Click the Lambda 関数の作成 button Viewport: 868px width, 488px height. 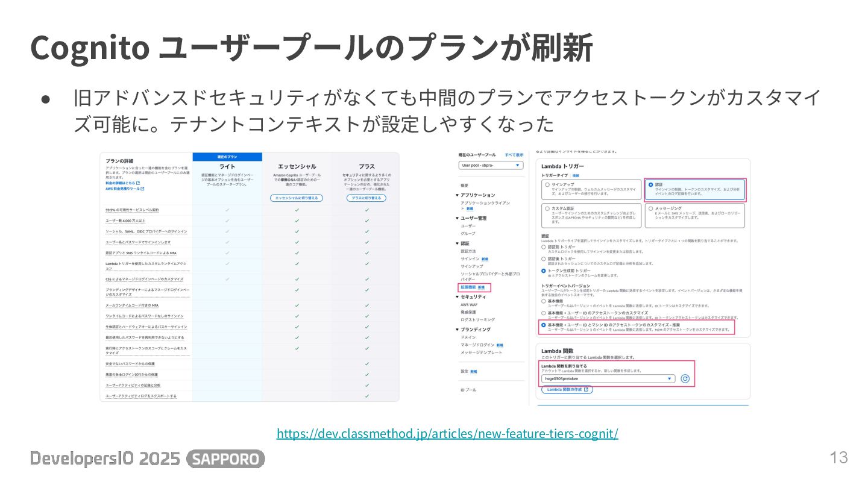tap(567, 390)
